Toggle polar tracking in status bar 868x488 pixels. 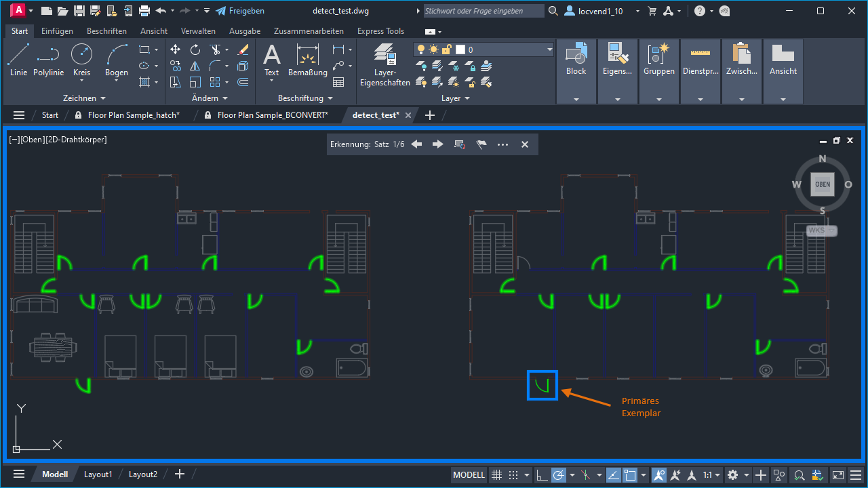pyautogui.click(x=558, y=474)
